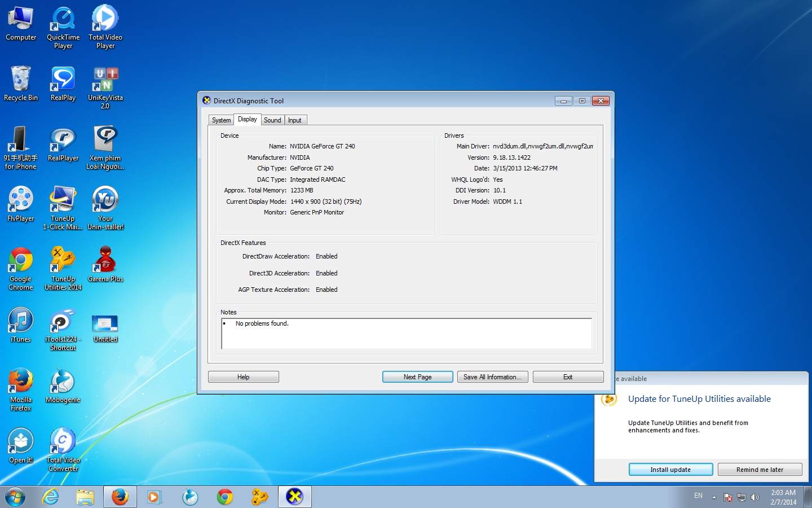The height and width of the screenshot is (508, 812).
Task: Open the network tray icon
Action: (x=742, y=497)
